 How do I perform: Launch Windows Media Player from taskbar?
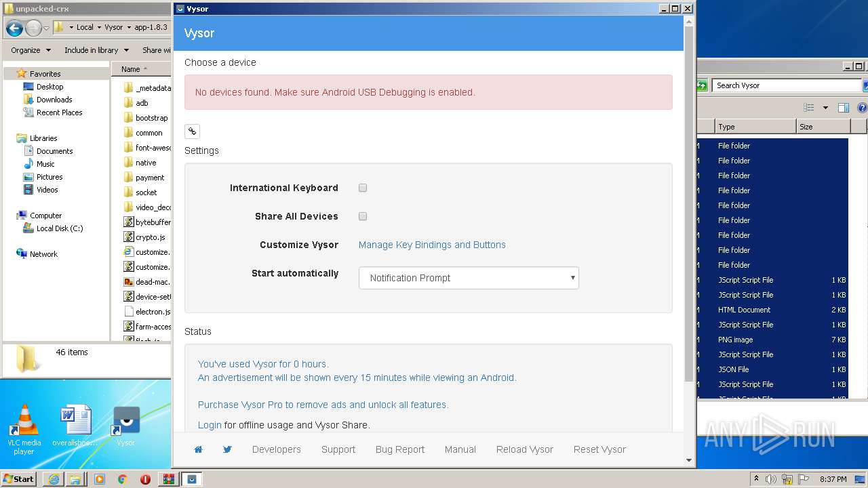point(100,479)
